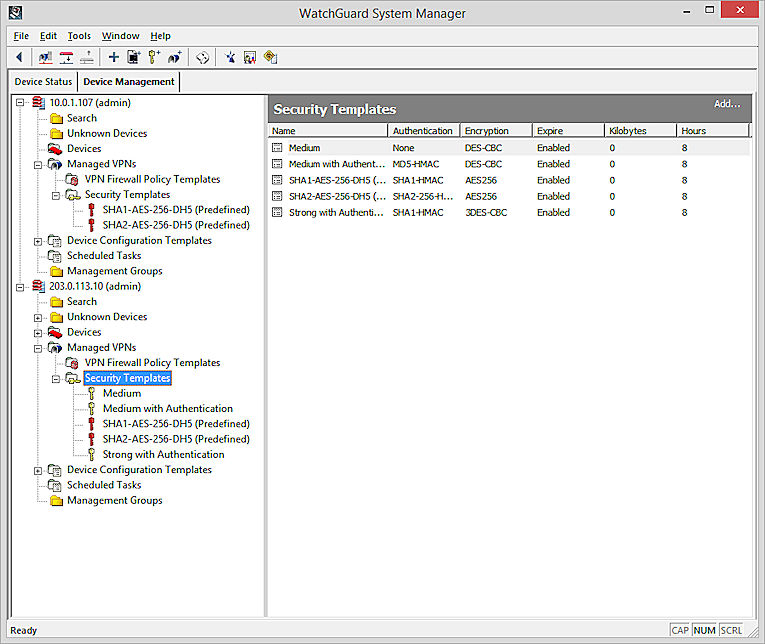This screenshot has width=765, height=644.
Task: Collapse the 10.0.1.107 (admin) server node
Action: tap(21, 103)
